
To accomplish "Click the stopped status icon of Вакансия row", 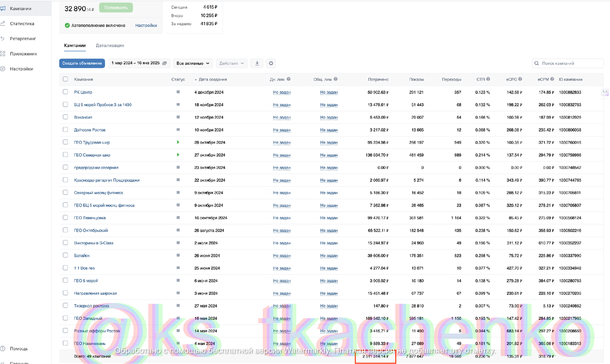I will point(178,117).
